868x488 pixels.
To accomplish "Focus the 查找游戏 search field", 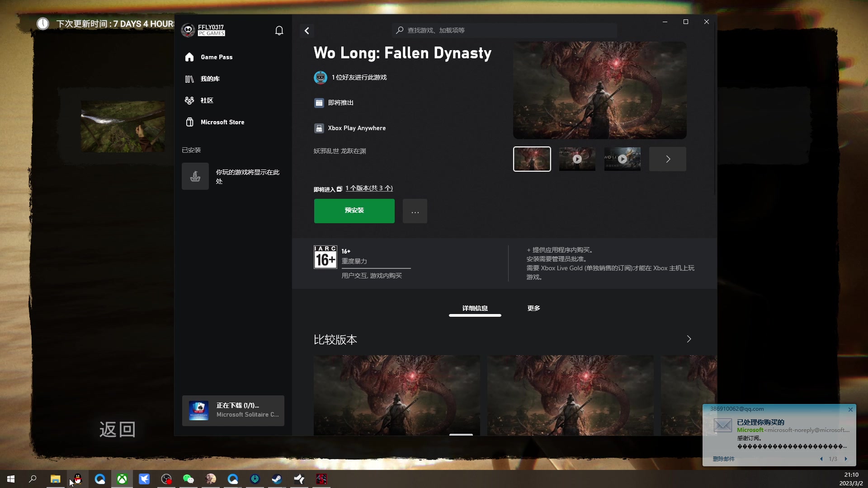I will (x=504, y=30).
